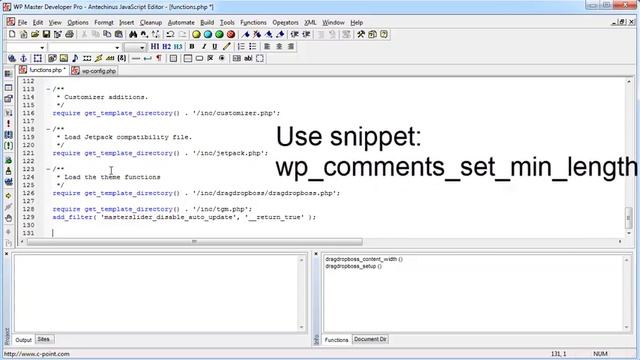This screenshot has height=360, width=640.
Task: Open the Build menu
Action: (x=207, y=22)
